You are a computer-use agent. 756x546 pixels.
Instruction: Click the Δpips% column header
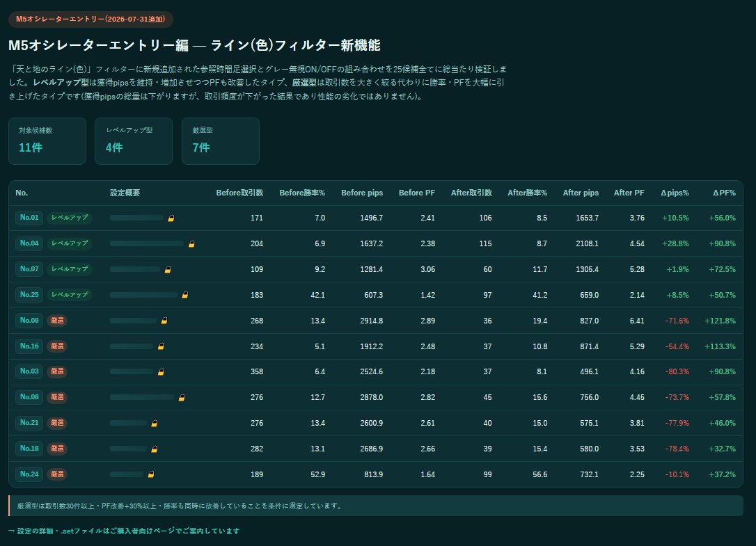tap(675, 193)
